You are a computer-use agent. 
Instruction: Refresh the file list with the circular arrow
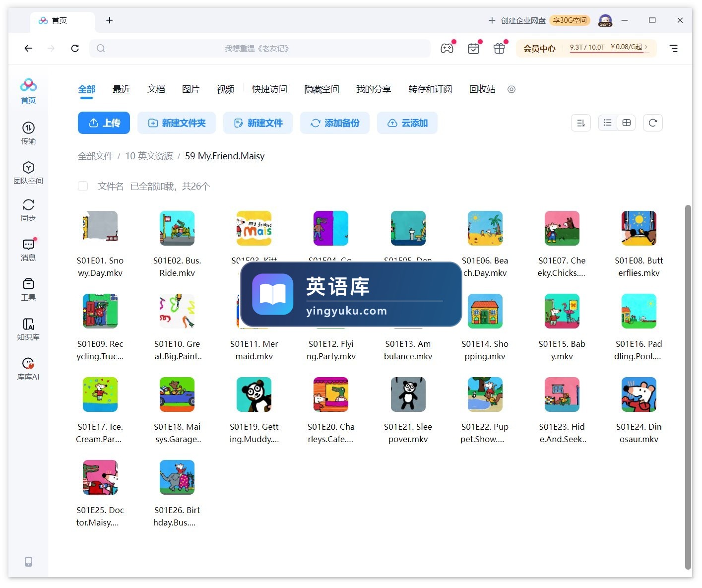pos(653,123)
